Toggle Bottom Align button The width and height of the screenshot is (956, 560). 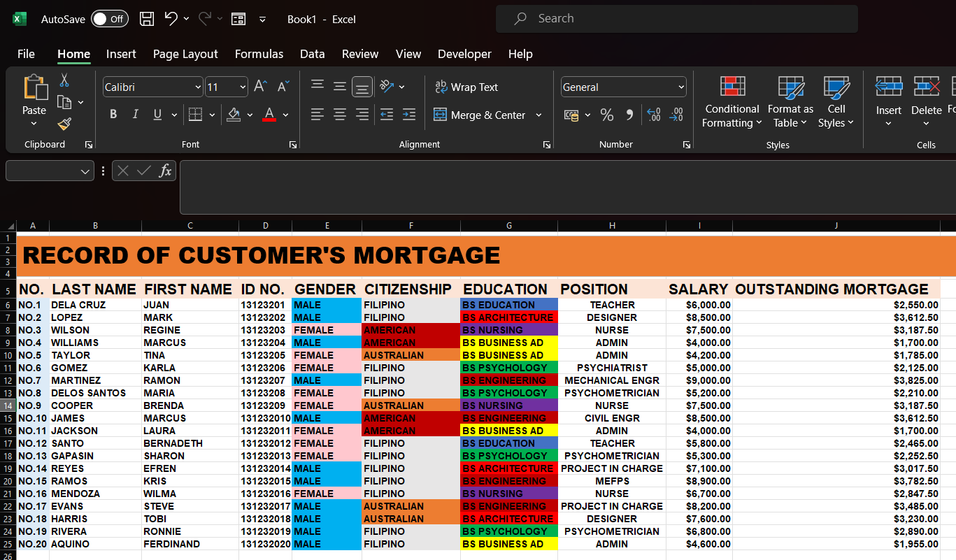click(362, 87)
